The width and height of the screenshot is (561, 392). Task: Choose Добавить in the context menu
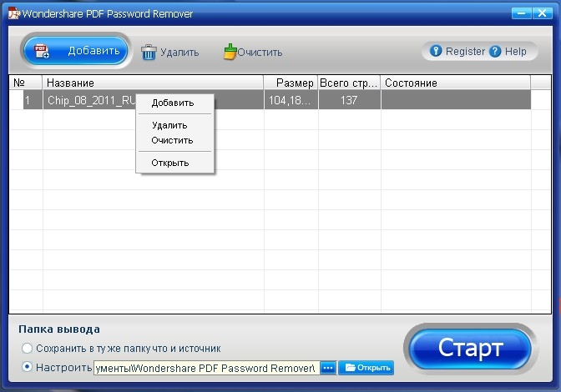click(x=173, y=103)
